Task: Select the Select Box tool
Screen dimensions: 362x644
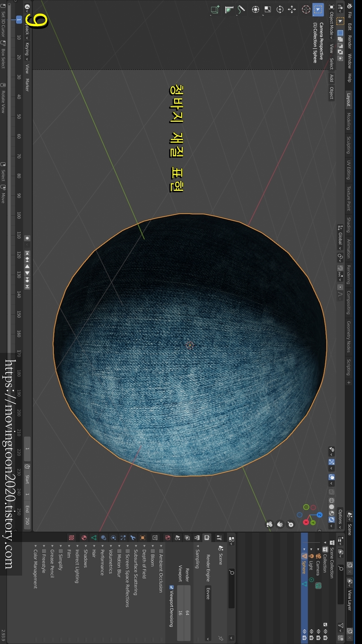Action: [318, 10]
